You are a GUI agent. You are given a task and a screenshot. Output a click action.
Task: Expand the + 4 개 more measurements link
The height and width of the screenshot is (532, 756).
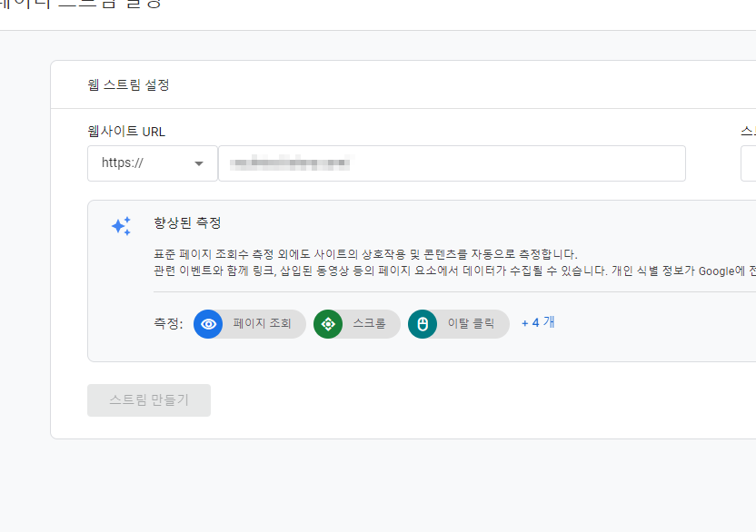click(x=538, y=322)
